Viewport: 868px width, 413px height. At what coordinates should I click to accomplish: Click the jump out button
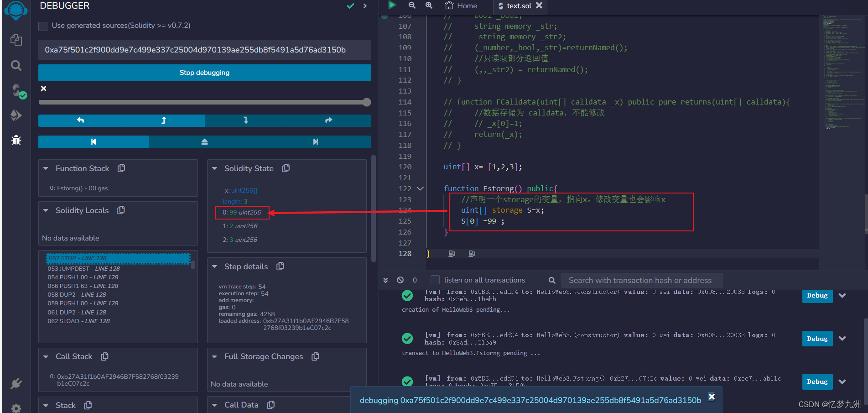click(x=204, y=142)
